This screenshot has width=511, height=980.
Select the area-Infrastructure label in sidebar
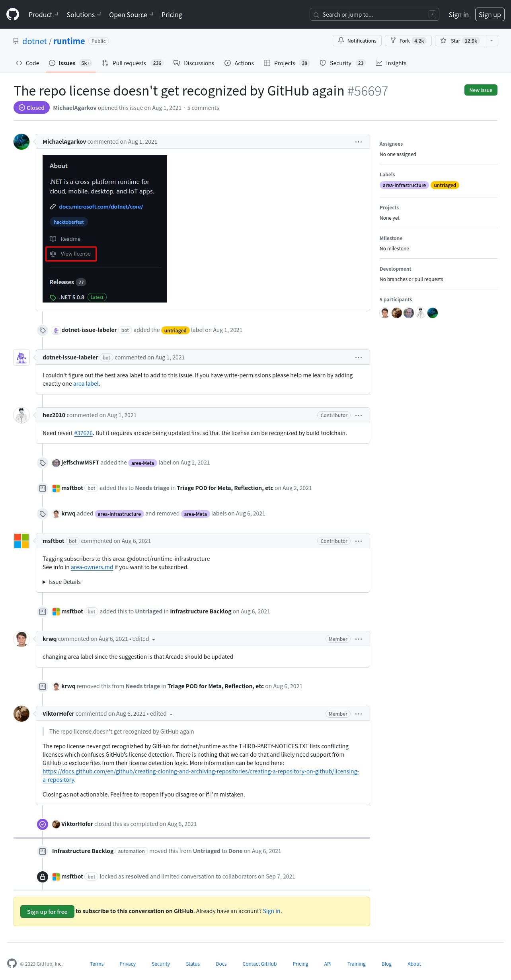coord(404,185)
